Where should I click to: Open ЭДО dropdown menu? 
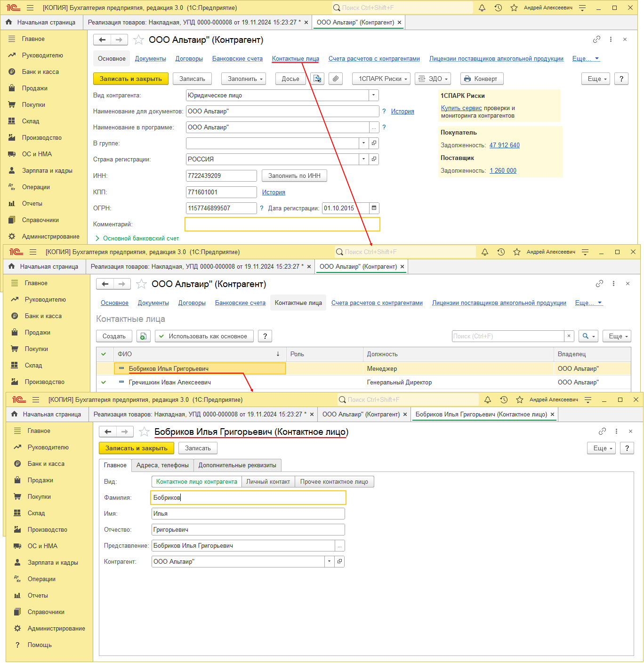433,79
